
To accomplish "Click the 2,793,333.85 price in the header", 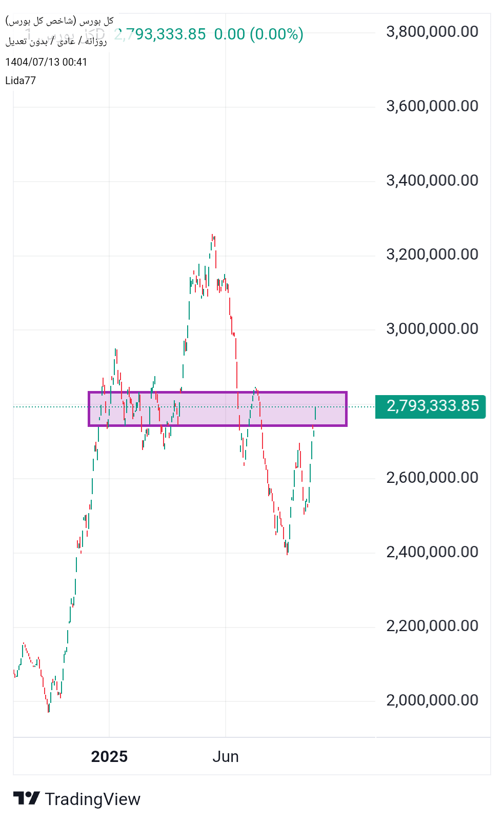I will click(x=160, y=34).
